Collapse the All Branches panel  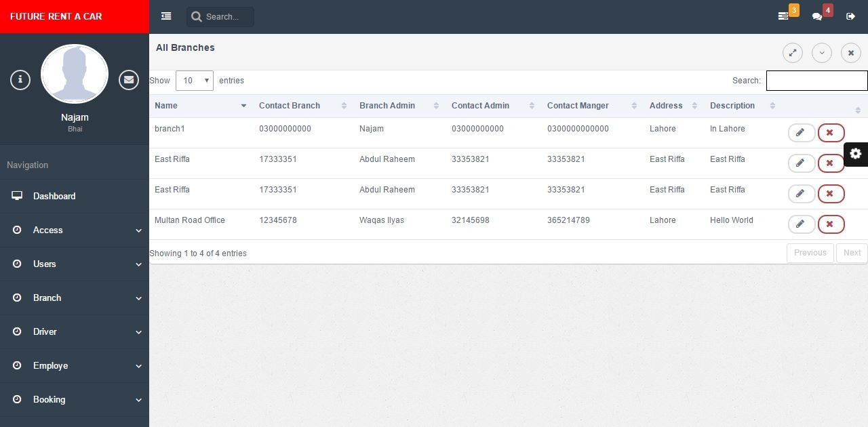pyautogui.click(x=821, y=53)
